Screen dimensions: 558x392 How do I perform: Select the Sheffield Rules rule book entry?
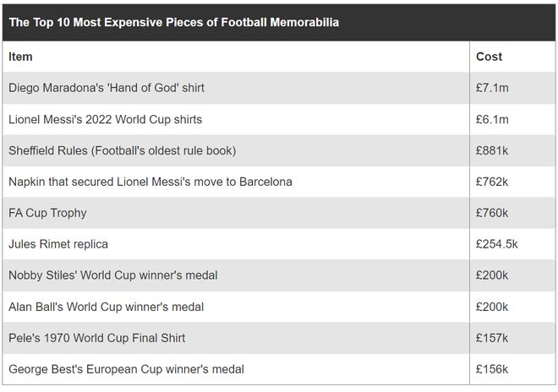pyautogui.click(x=123, y=151)
